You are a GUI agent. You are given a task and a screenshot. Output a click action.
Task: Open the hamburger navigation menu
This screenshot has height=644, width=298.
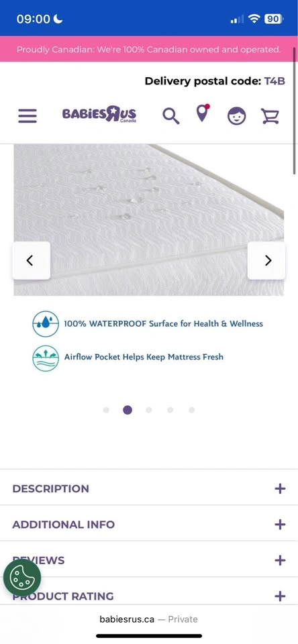[x=27, y=116]
